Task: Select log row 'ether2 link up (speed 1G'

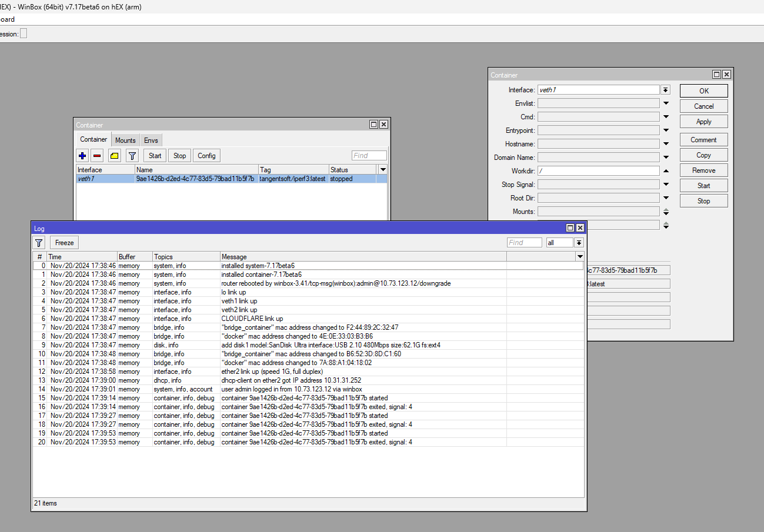Action: click(x=309, y=372)
